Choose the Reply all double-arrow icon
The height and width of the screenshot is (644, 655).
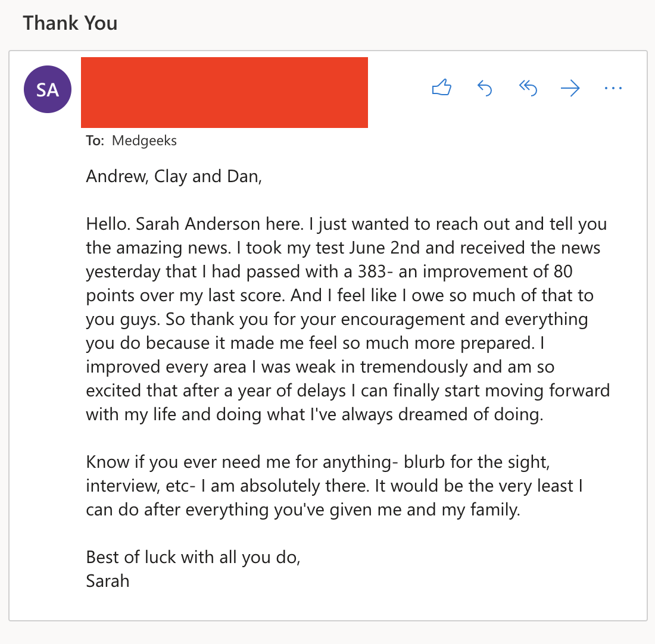[528, 88]
